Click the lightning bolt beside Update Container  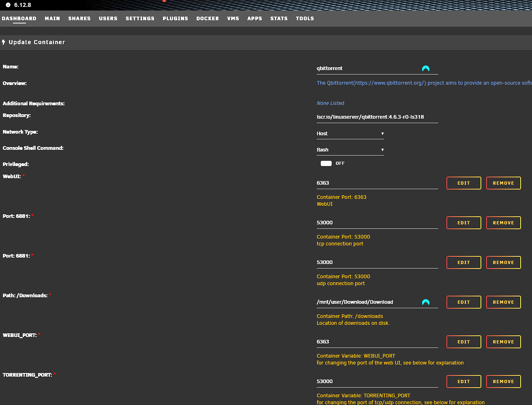(4, 42)
